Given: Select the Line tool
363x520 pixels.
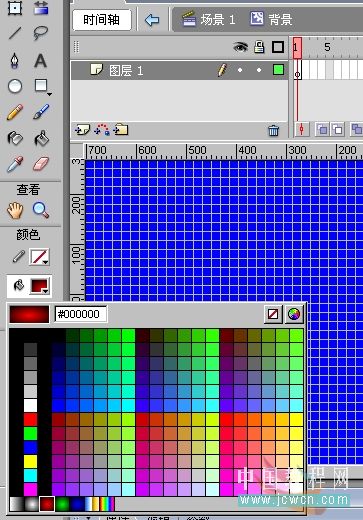Looking at the screenshot, I should (15, 33).
